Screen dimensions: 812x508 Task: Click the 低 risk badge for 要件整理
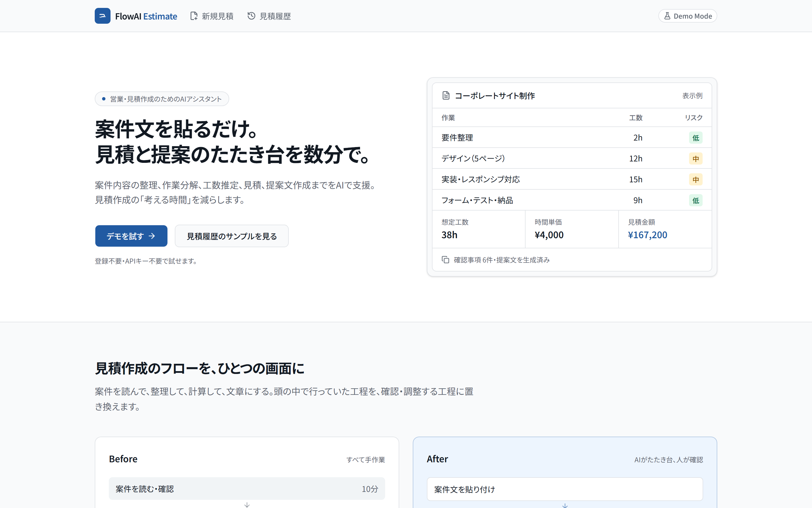pos(696,138)
